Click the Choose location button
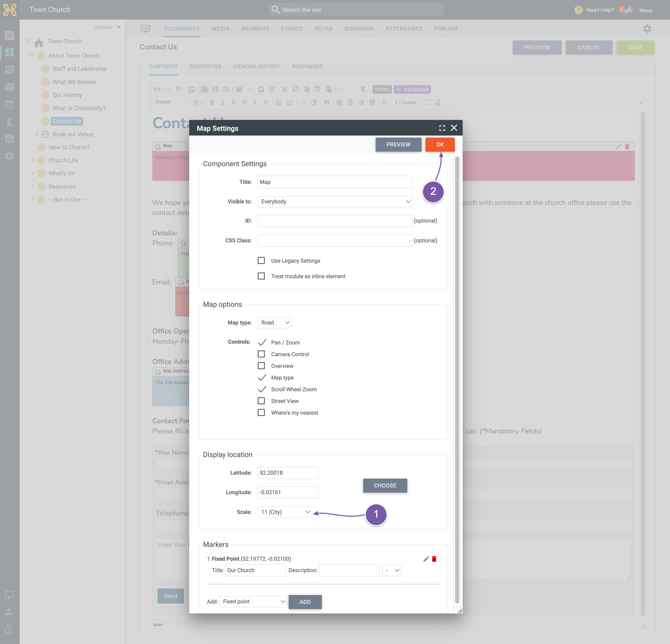The image size is (670, 644). [x=385, y=485]
